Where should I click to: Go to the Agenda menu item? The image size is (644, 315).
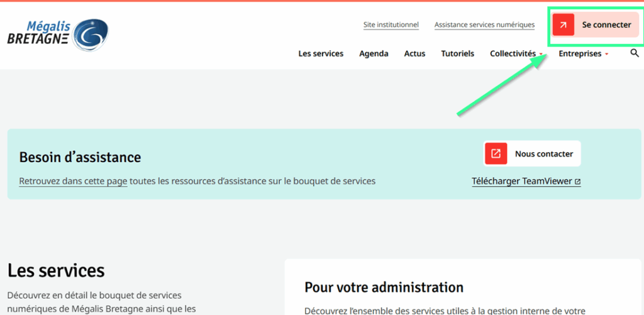pyautogui.click(x=374, y=54)
